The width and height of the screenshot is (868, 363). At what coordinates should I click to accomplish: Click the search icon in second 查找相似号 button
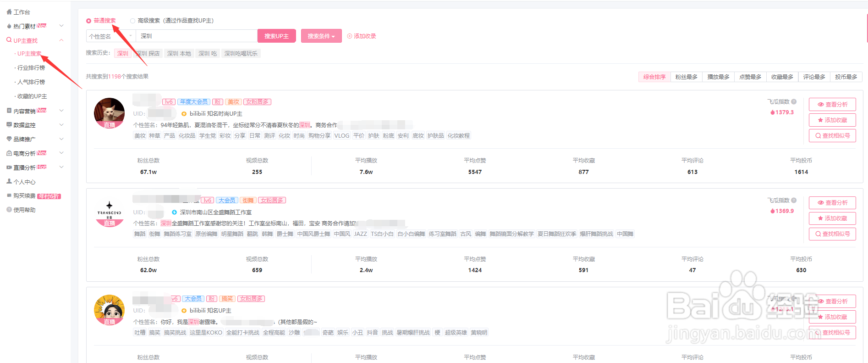(x=819, y=234)
